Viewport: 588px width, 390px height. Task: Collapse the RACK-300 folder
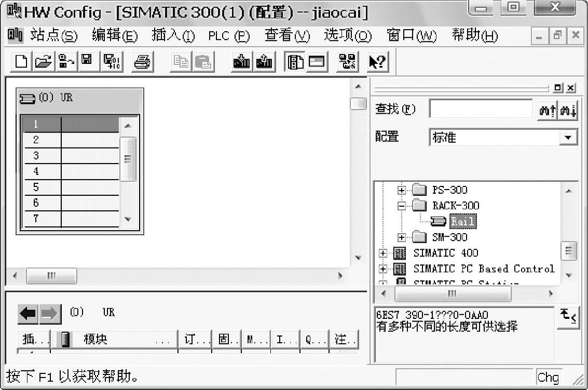pyautogui.click(x=401, y=206)
